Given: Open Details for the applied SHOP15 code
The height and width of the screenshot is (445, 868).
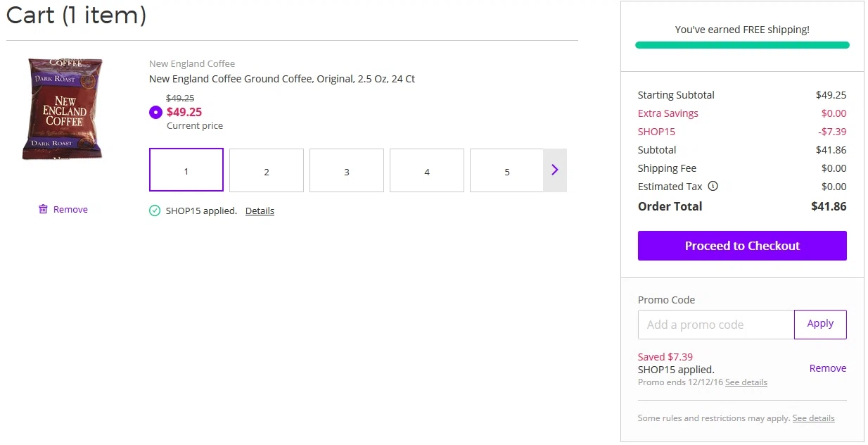Looking at the screenshot, I should pyautogui.click(x=260, y=211).
